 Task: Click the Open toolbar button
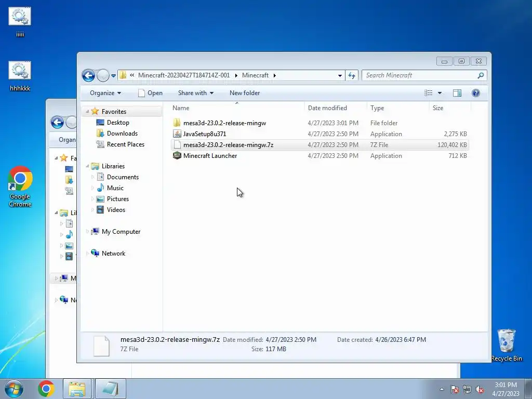150,93
